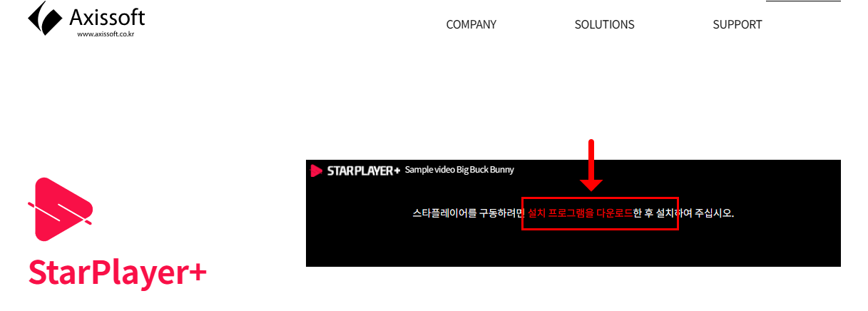Open the SOLUTIONS menu
The width and height of the screenshot is (868, 311).
604,24
